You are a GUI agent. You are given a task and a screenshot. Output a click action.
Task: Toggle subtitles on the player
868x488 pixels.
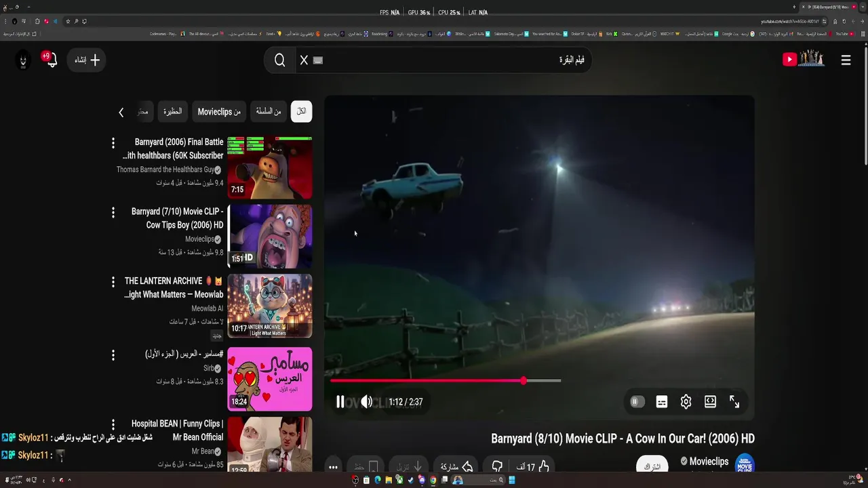[x=662, y=402]
